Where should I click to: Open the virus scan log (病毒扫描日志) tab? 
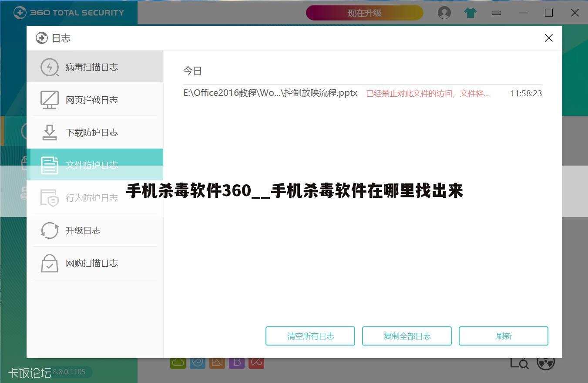pyautogui.click(x=95, y=67)
